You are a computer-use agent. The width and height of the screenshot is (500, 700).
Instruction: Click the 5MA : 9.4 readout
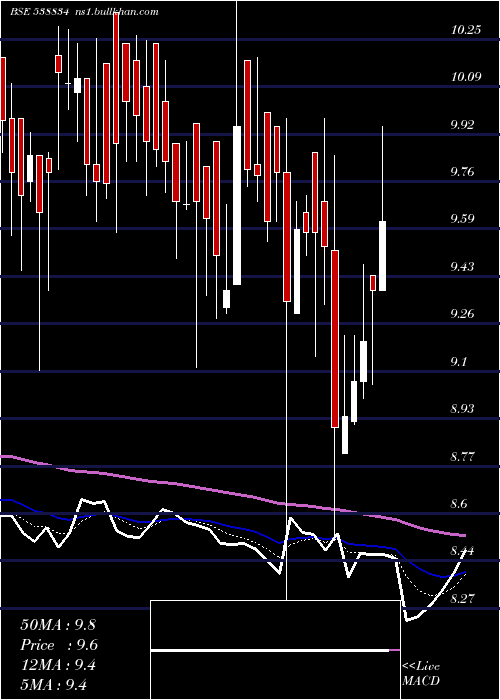(x=53, y=684)
